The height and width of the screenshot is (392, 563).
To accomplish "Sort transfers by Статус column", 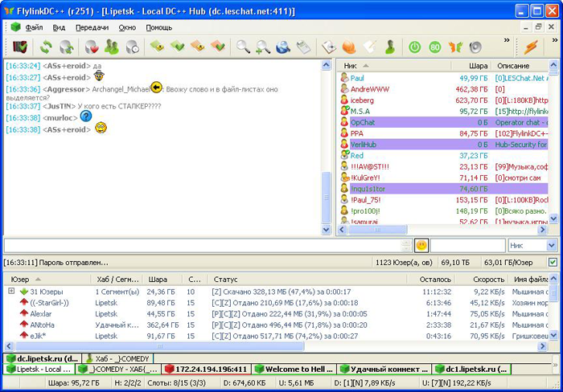I will coord(307,280).
